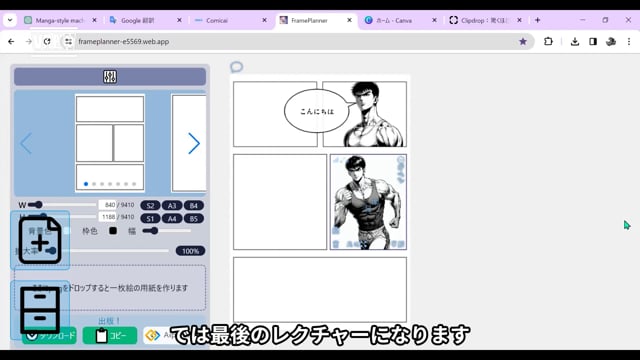Show previous template with left chevron

[x=26, y=143]
